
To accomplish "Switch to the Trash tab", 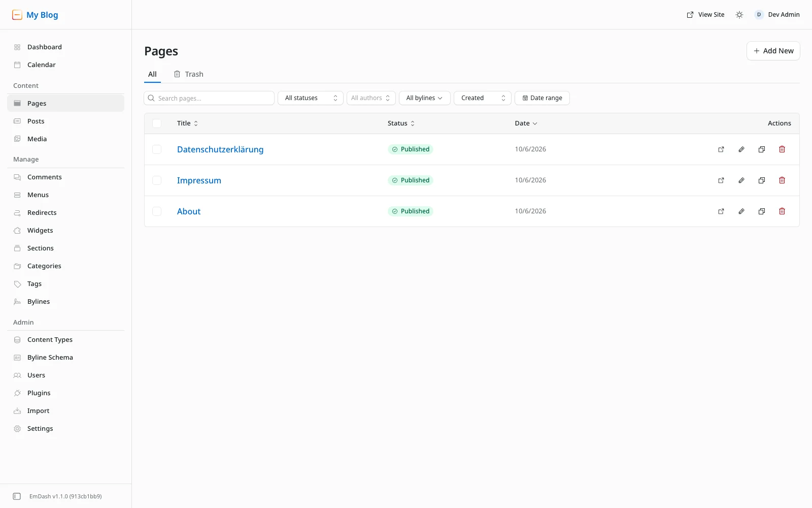I will (x=188, y=74).
